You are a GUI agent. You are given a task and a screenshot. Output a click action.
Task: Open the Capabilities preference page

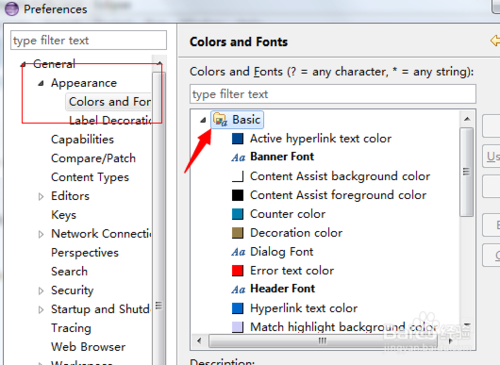[x=82, y=139]
